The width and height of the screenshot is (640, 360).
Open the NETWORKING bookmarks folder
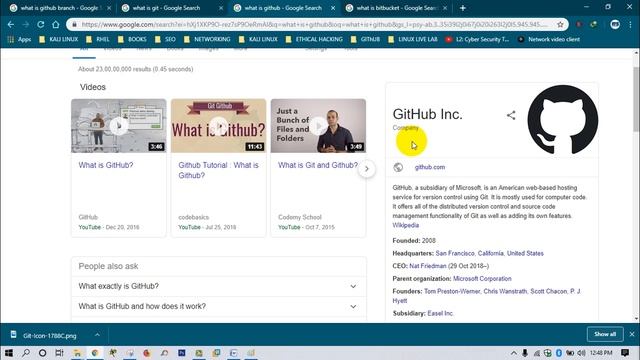[207, 39]
